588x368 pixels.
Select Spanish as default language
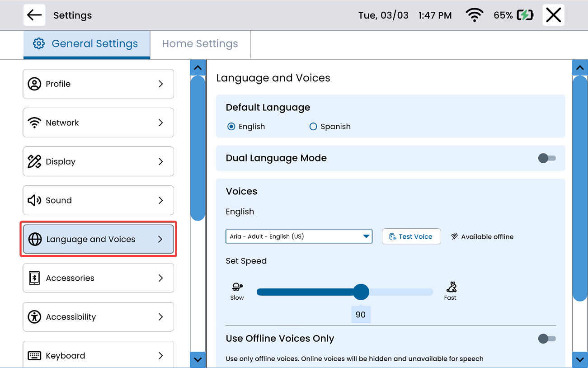313,127
